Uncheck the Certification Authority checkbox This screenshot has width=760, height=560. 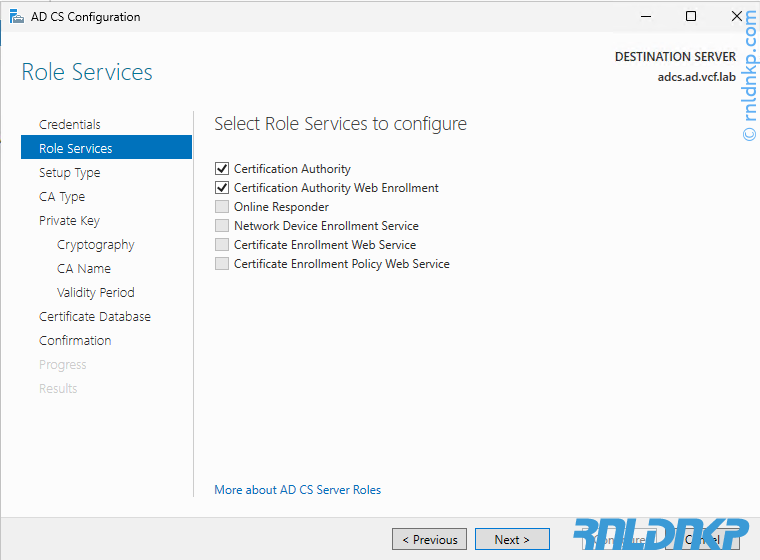coord(222,169)
